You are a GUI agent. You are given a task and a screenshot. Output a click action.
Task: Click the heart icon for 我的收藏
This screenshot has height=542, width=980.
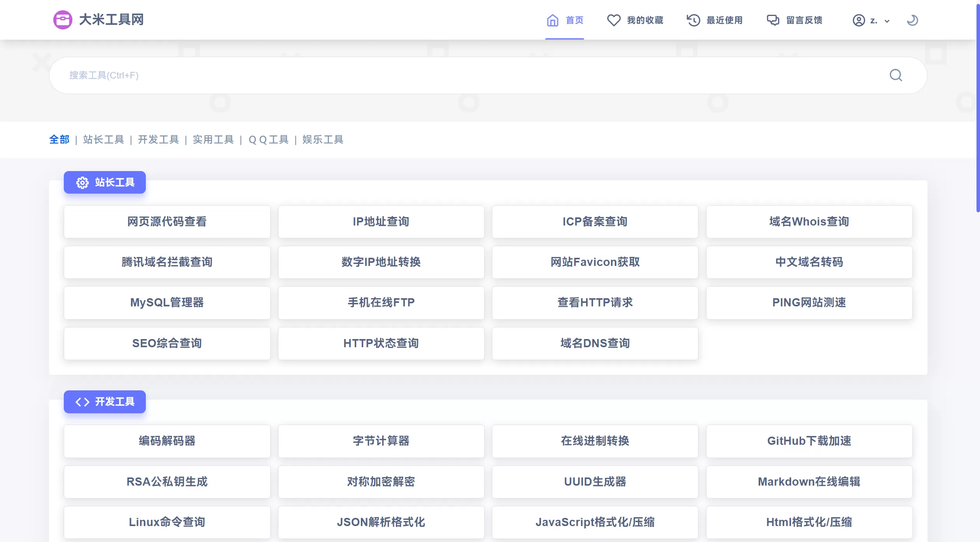click(x=614, y=20)
